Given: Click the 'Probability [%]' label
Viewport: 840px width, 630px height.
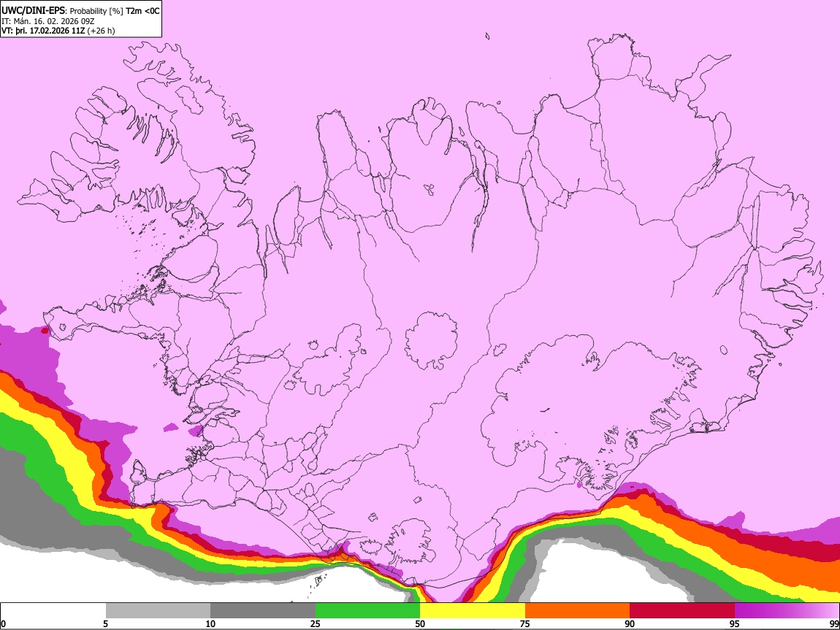Looking at the screenshot, I should pos(96,11).
